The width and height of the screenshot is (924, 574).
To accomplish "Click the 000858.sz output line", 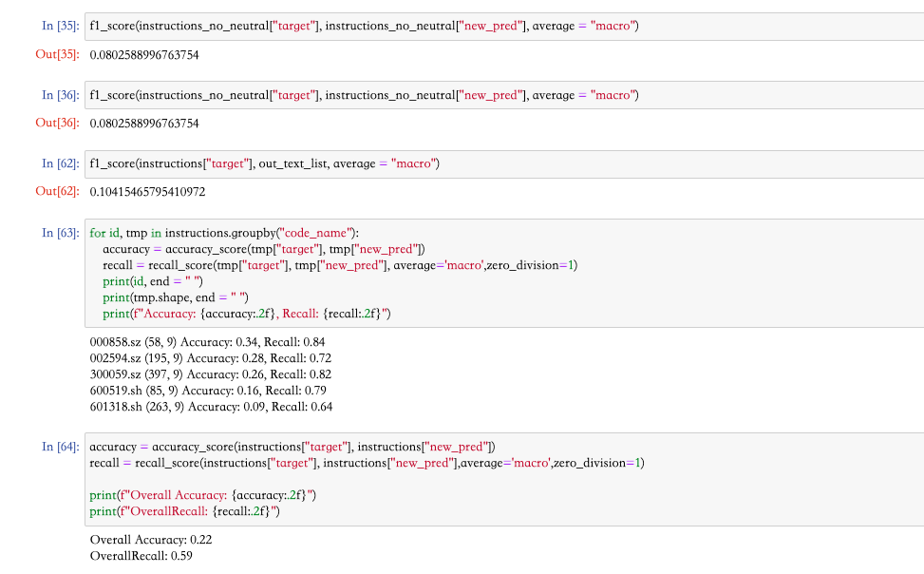I will 199,341.
